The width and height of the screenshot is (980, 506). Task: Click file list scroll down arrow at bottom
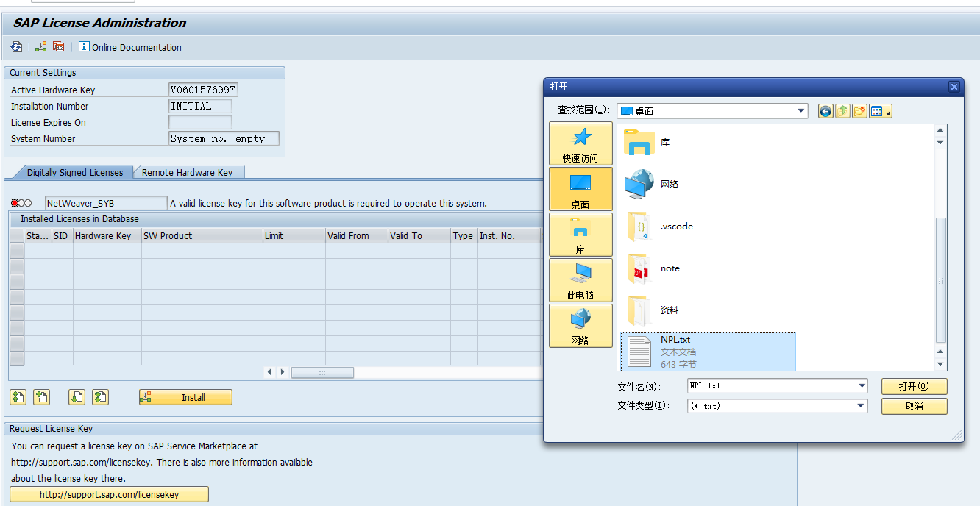[940, 364]
